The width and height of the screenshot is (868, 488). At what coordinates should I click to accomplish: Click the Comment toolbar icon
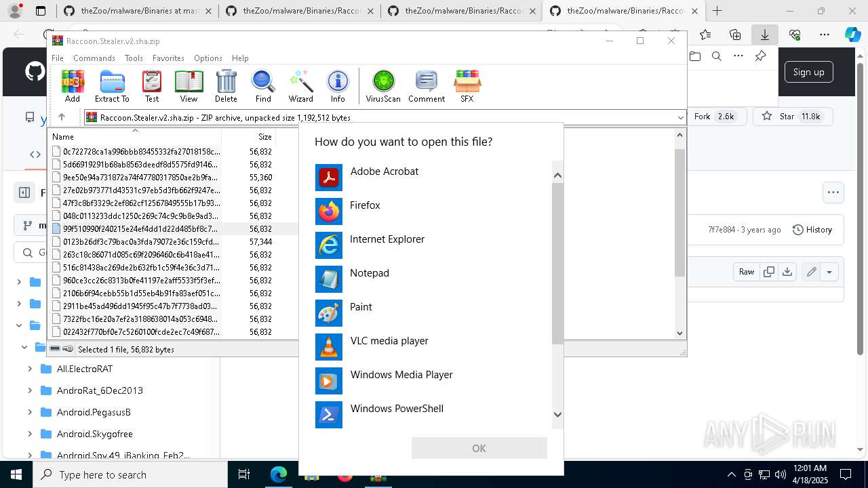pyautogui.click(x=427, y=86)
